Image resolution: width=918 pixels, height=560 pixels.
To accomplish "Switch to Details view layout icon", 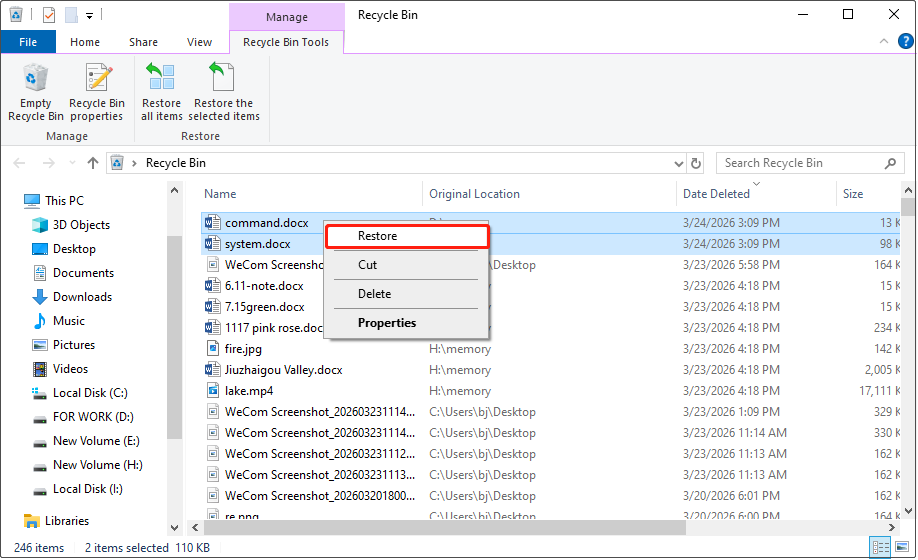I will tap(881, 548).
